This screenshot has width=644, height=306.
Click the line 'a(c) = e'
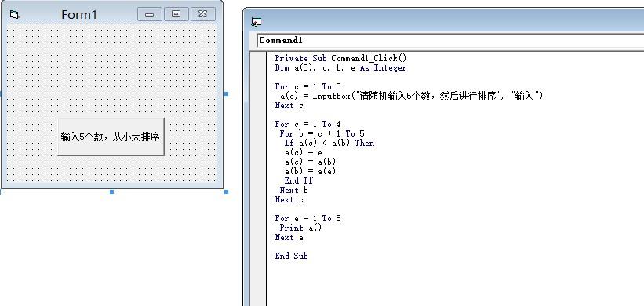(x=303, y=152)
